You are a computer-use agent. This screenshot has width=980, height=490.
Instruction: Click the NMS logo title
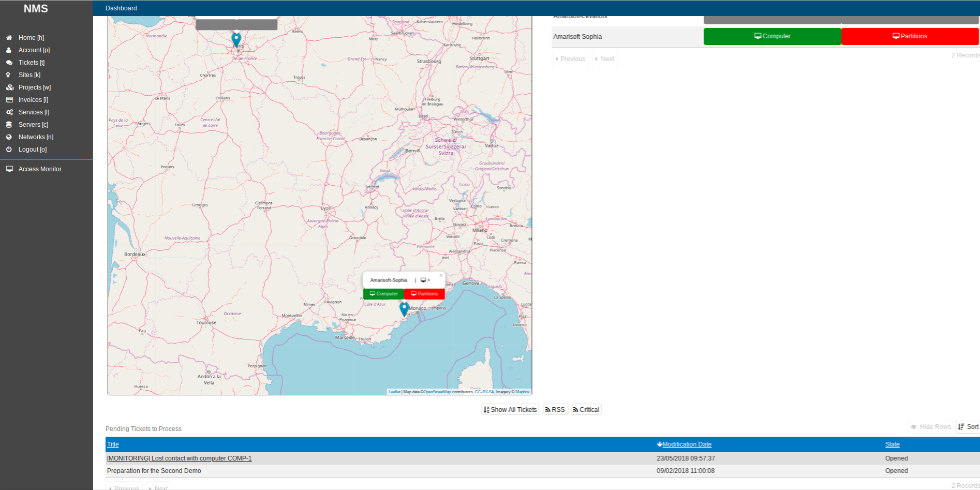click(36, 9)
